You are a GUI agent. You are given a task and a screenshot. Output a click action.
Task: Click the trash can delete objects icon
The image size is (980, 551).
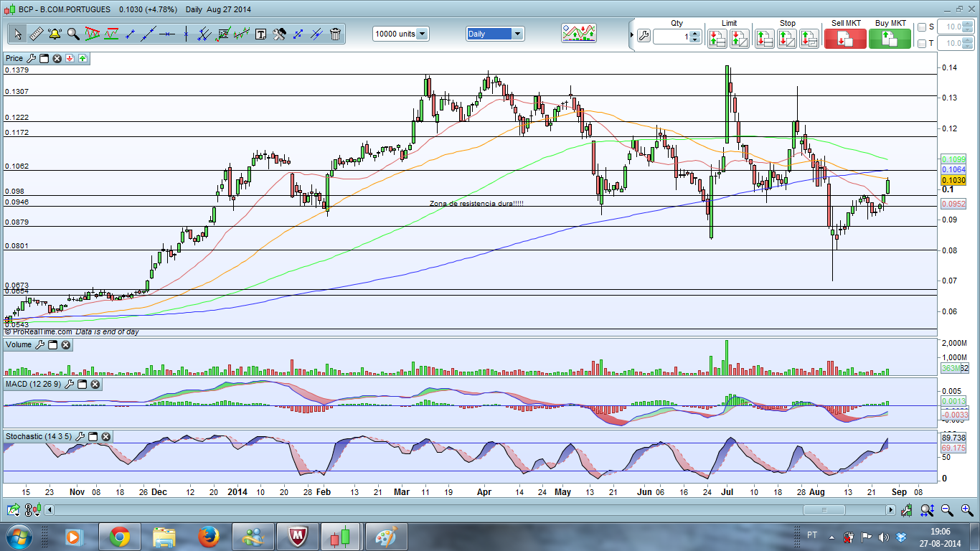[x=335, y=34]
